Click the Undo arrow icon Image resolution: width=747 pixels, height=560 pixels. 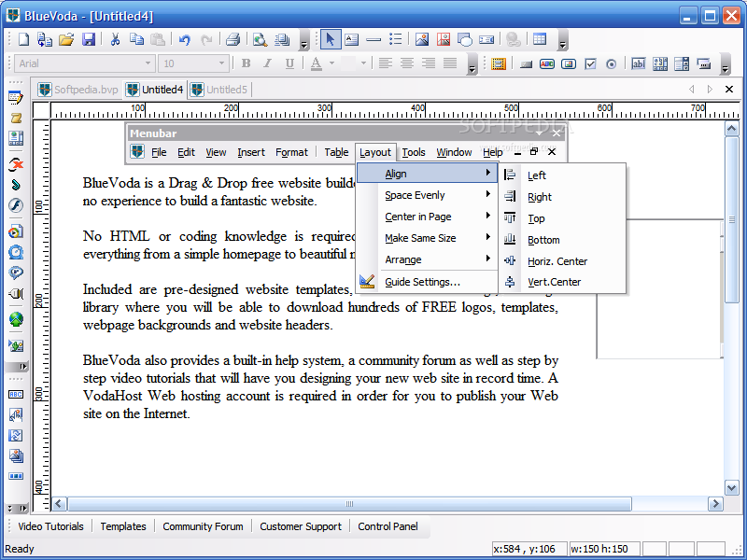tap(184, 39)
